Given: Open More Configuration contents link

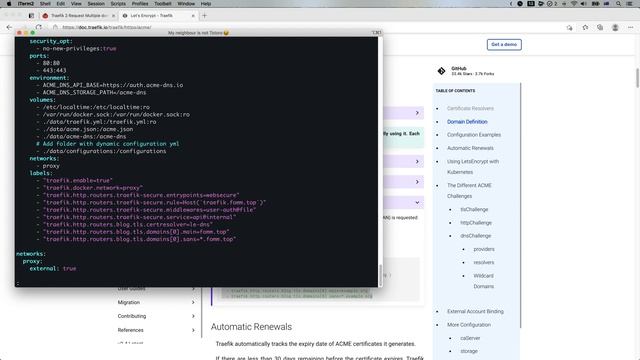Looking at the screenshot, I should [469, 325].
